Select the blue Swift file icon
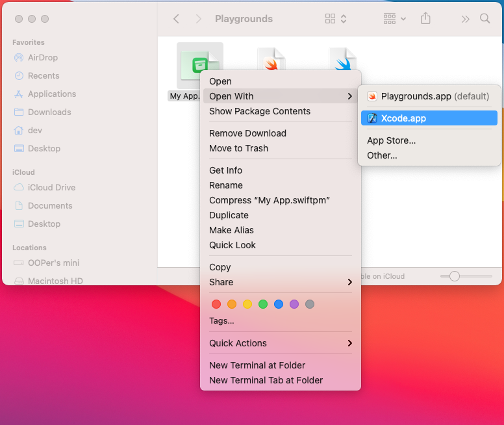Viewport: 504px width, 425px height. pos(343,60)
